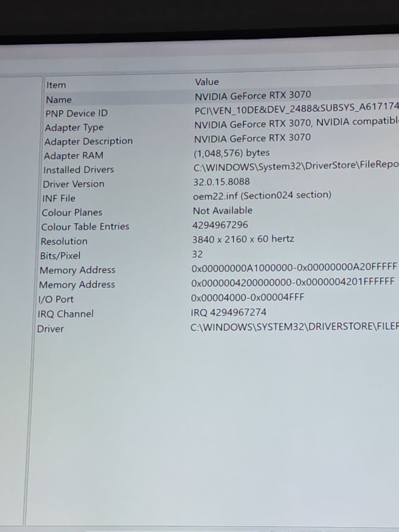This screenshot has width=399, height=532.
Task: Click the 0x00000000A1000000 memory address value
Action: coord(294,268)
